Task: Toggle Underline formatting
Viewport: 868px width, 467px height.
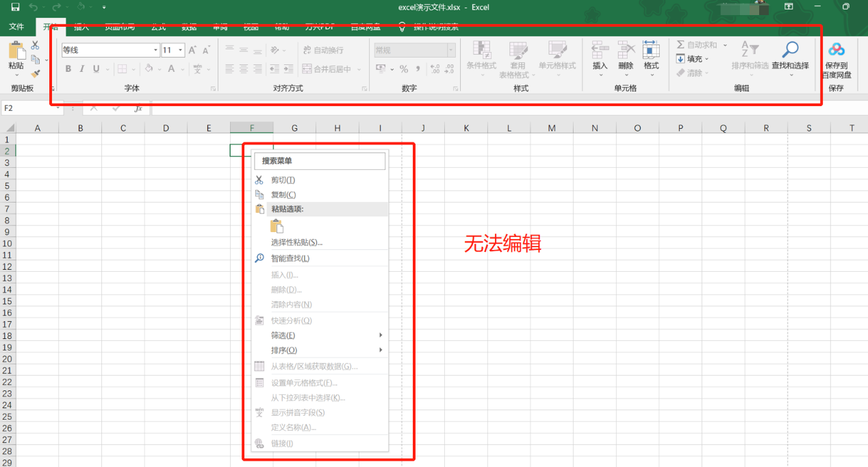Action: 96,69
